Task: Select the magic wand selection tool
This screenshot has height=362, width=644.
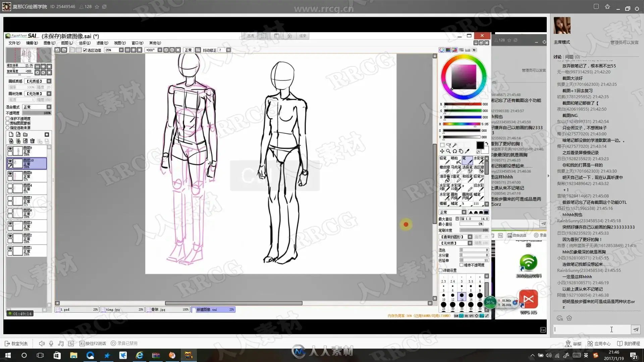Action: [x=454, y=145]
